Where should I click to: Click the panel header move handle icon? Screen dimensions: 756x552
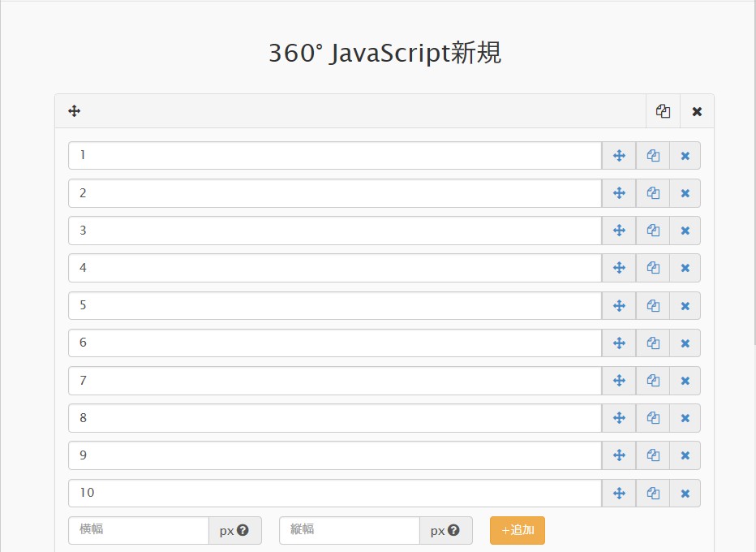pyautogui.click(x=75, y=111)
